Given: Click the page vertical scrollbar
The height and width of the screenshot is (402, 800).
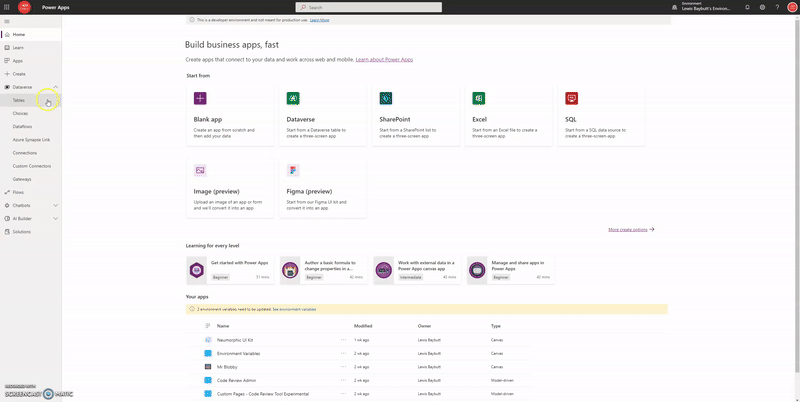Looking at the screenshot, I should [x=797, y=194].
